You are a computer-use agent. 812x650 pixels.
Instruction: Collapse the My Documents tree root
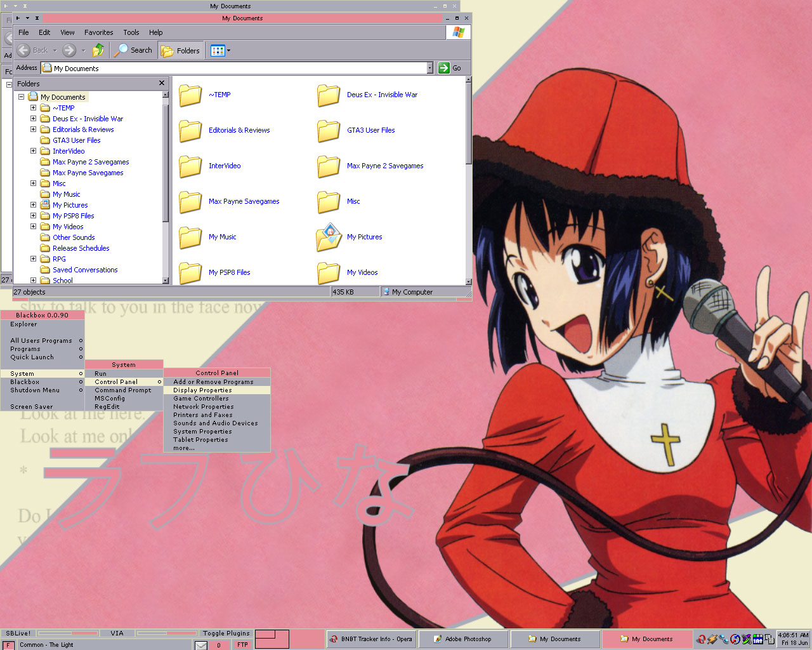coord(21,97)
